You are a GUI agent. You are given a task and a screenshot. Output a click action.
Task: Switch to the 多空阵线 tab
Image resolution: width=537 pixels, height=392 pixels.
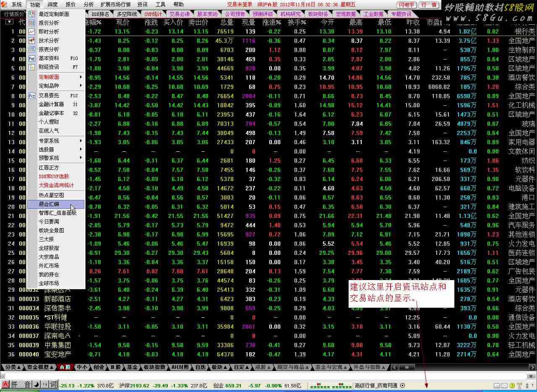(127, 14)
